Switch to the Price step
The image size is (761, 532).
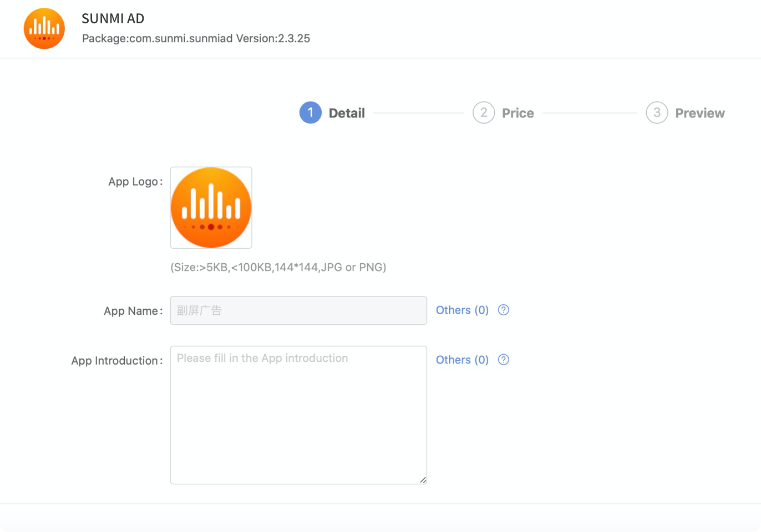click(518, 113)
